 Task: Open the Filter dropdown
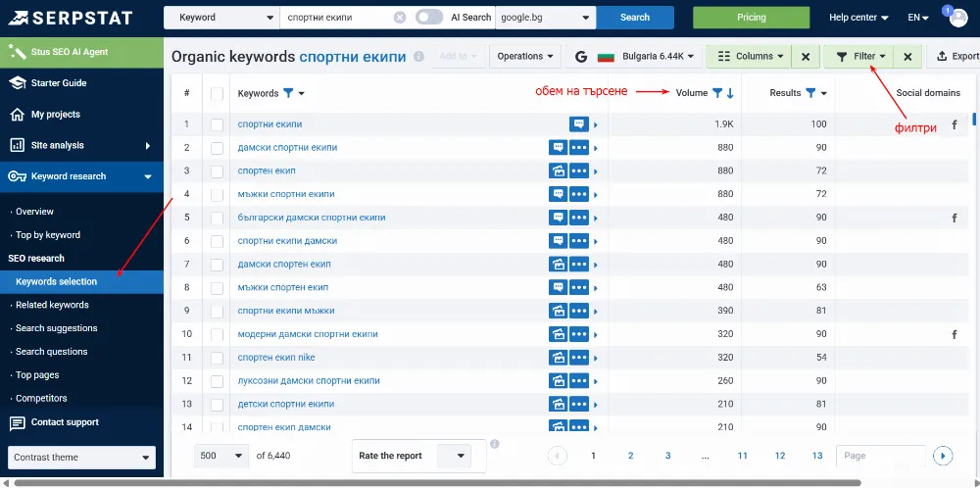pos(858,56)
